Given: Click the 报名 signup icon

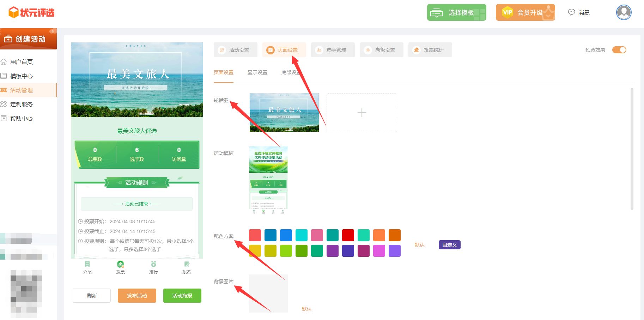Looking at the screenshot, I should point(187,264).
